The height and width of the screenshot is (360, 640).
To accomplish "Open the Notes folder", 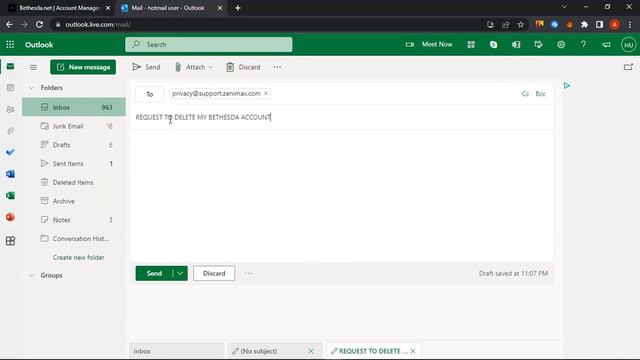I will 74,220.
